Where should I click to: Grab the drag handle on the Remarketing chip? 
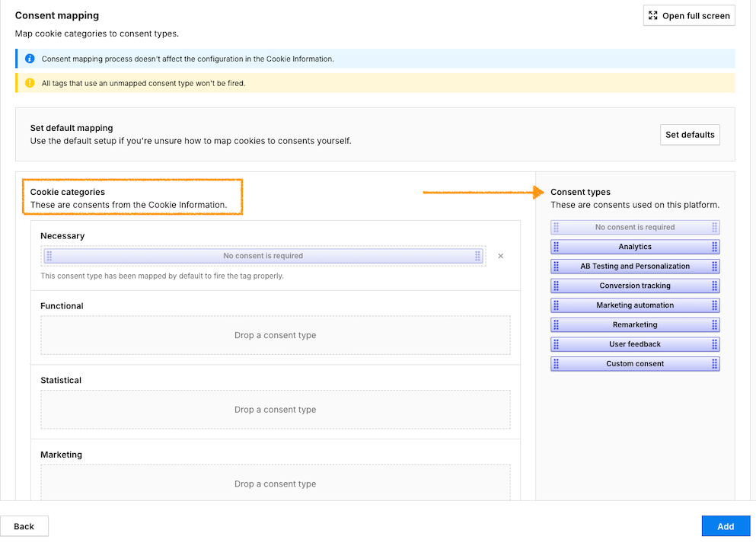pos(555,324)
